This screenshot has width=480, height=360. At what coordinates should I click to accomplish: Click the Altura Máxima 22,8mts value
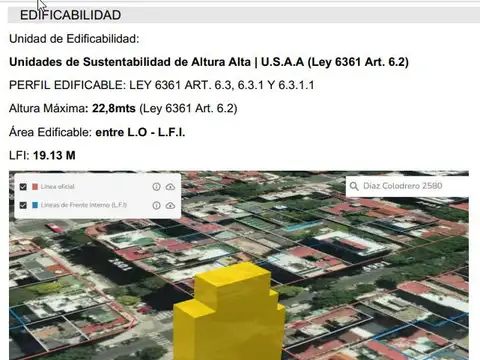click(114, 108)
